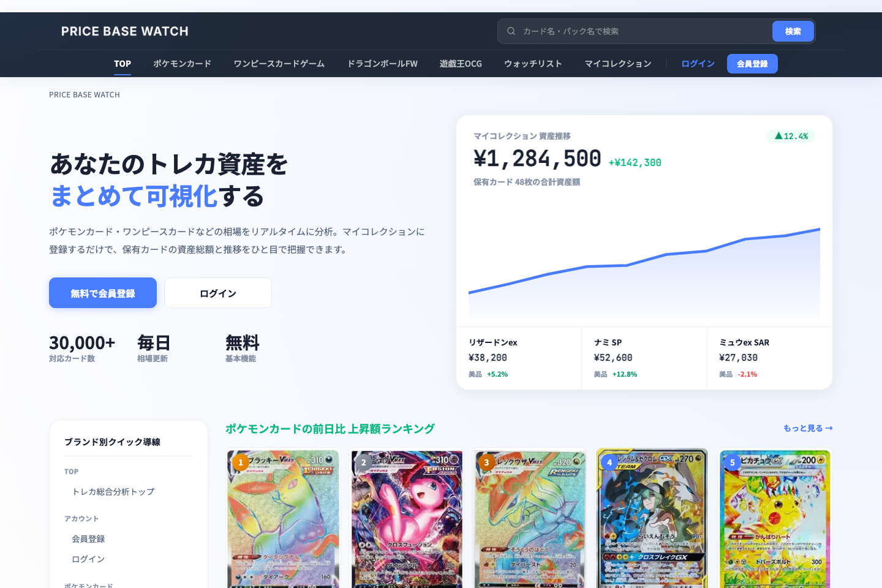The height and width of the screenshot is (588, 882).
Task: Click the ログイン button in hero section
Action: coord(218,293)
